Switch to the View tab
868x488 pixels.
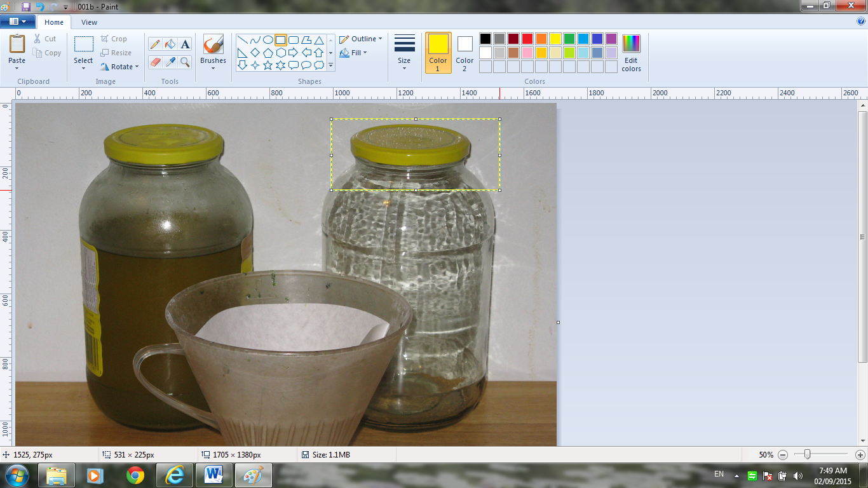point(90,22)
